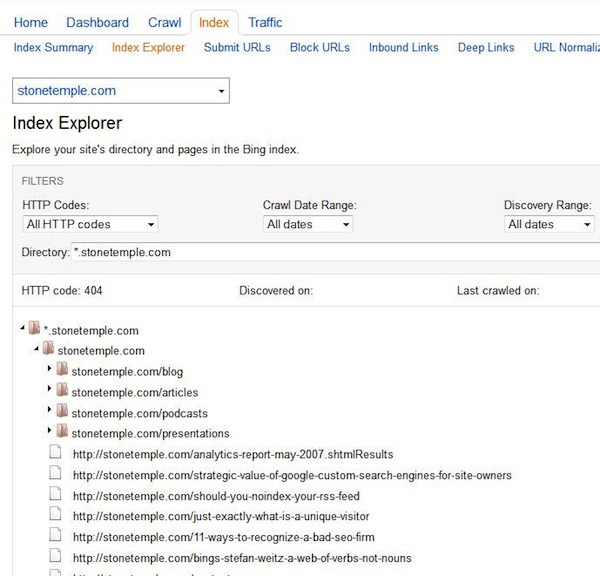This screenshot has height=576, width=600.
Task: Select stonetemple.com/presentations tree label
Action: pyautogui.click(x=150, y=434)
